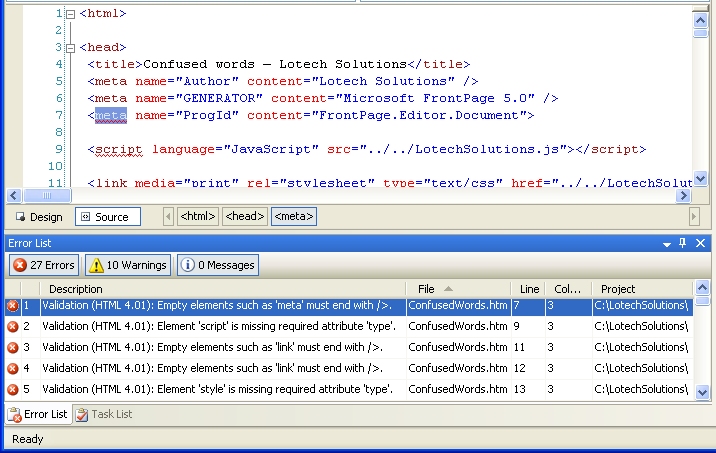Select the <meta> breadcrumb tag
This screenshot has width=716, height=453.
tap(294, 216)
